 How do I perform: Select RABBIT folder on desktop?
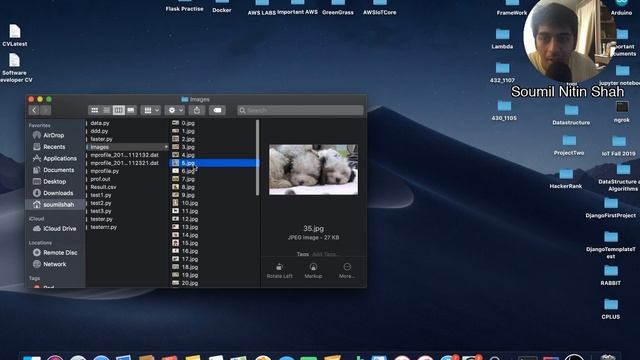tap(611, 275)
